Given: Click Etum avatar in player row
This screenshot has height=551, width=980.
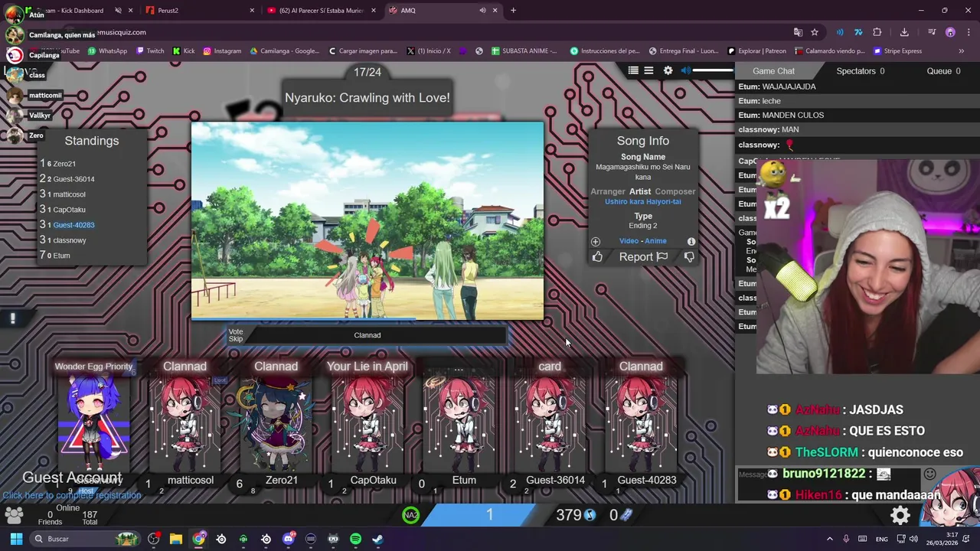Looking at the screenshot, I should click(459, 425).
